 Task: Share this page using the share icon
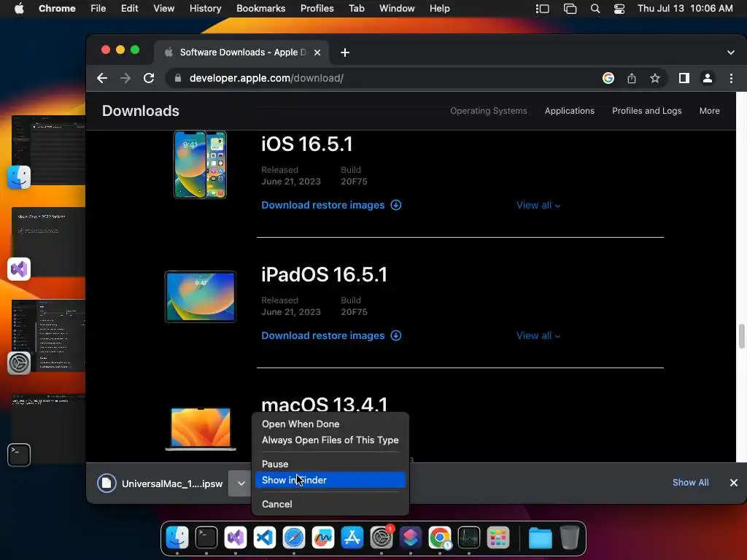632,78
